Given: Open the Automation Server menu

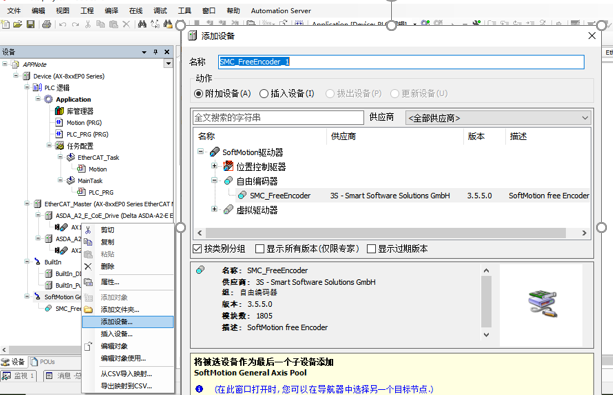Looking at the screenshot, I should pyautogui.click(x=281, y=11).
